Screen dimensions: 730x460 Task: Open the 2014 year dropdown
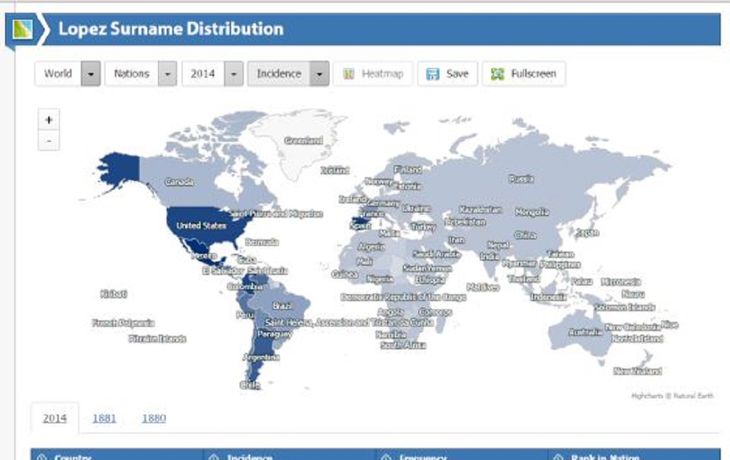pos(213,74)
